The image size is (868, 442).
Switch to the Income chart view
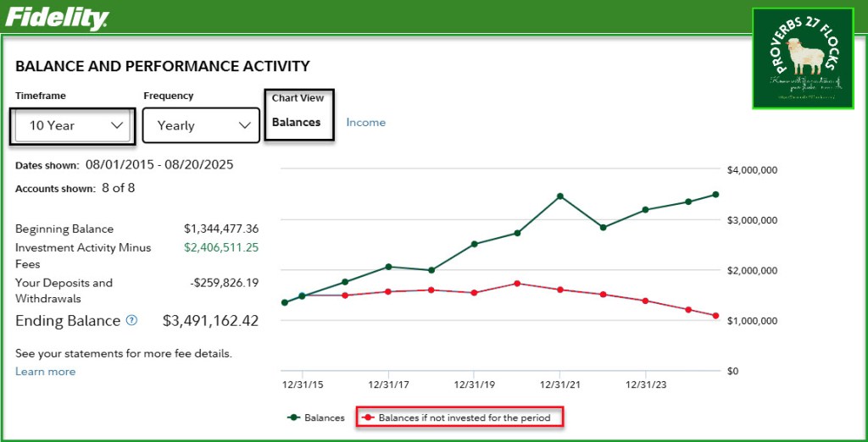pos(365,122)
